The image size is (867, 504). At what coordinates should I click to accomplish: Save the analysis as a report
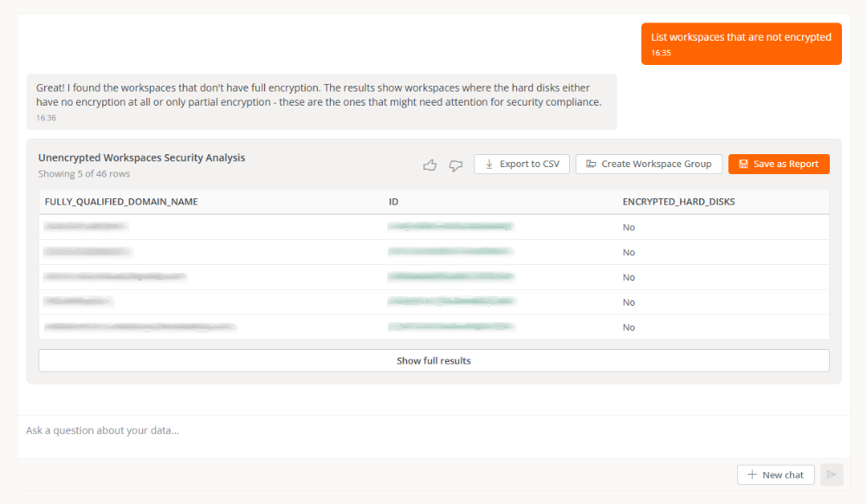[778, 164]
